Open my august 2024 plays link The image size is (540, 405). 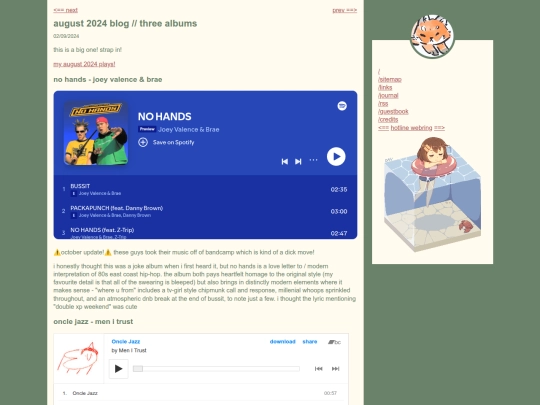(84, 64)
